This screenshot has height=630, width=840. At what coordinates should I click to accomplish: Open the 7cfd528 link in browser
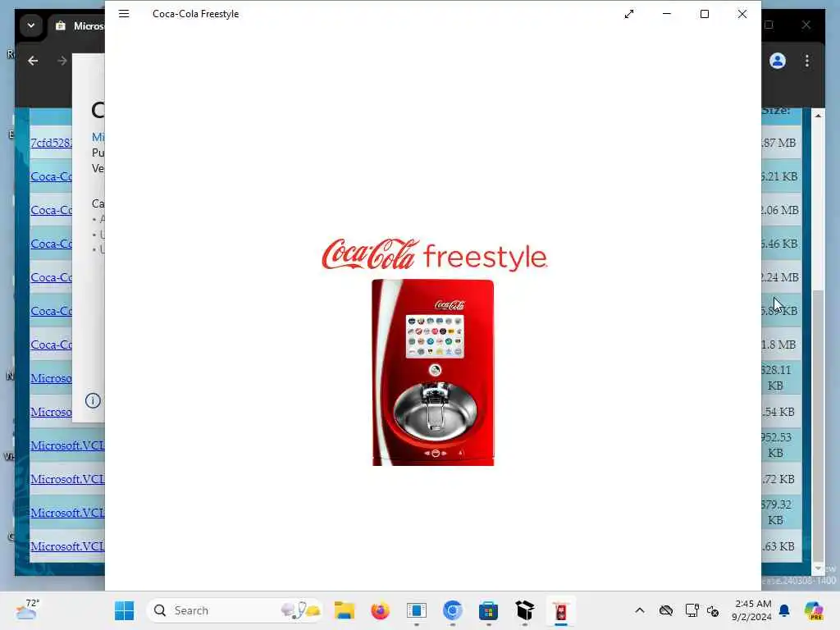(x=52, y=143)
